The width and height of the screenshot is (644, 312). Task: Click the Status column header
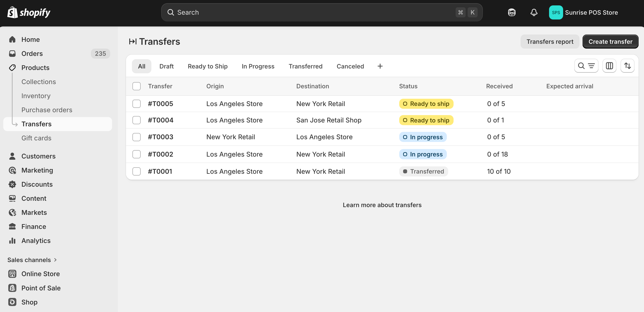tap(408, 86)
